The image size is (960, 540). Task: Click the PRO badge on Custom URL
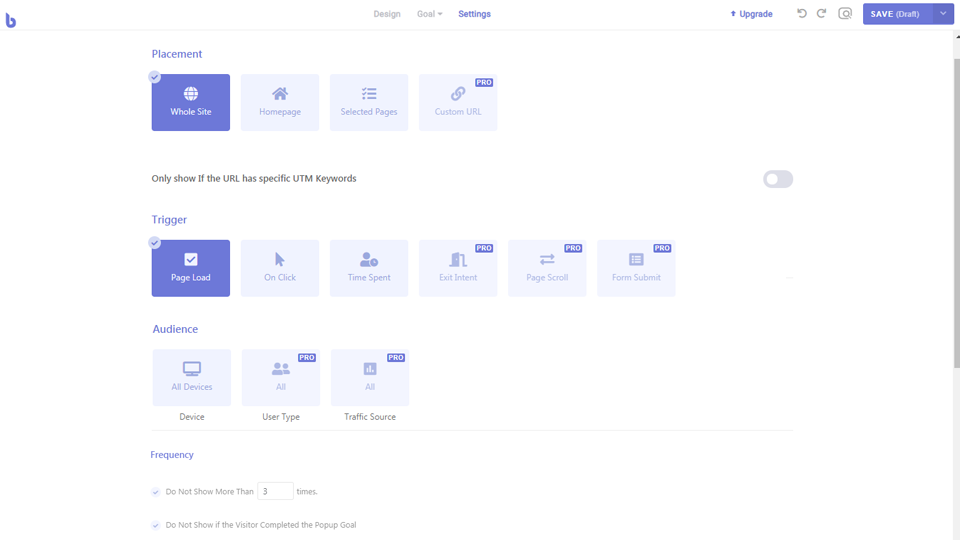coord(484,82)
